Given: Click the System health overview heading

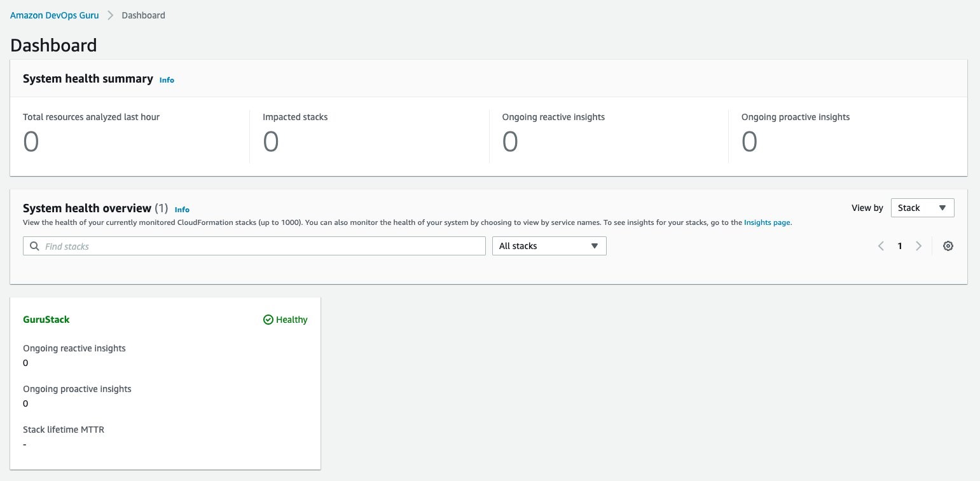Looking at the screenshot, I should pos(87,208).
